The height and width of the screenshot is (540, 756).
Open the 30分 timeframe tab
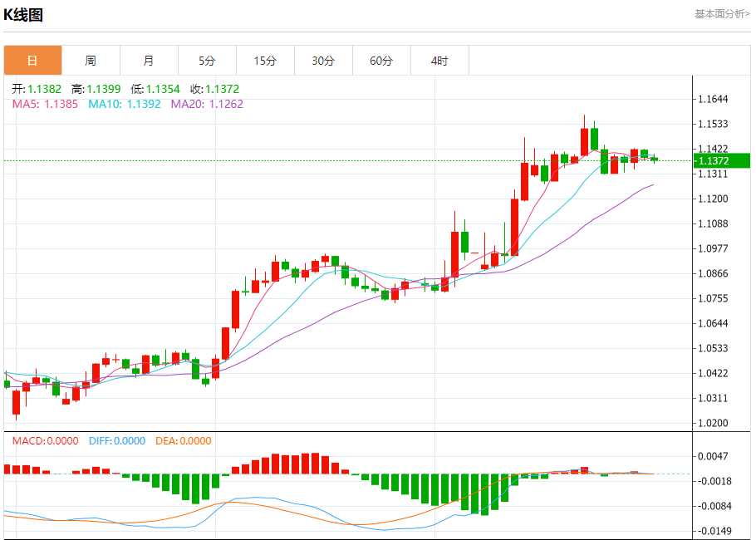click(x=323, y=61)
